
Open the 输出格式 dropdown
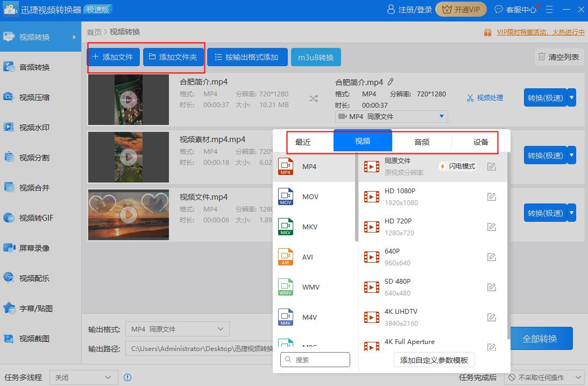pos(178,328)
